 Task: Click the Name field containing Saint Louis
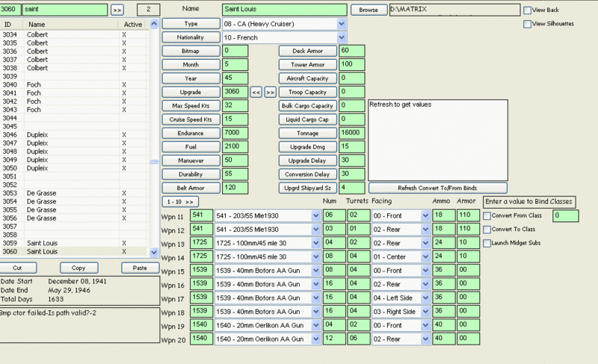coord(285,10)
